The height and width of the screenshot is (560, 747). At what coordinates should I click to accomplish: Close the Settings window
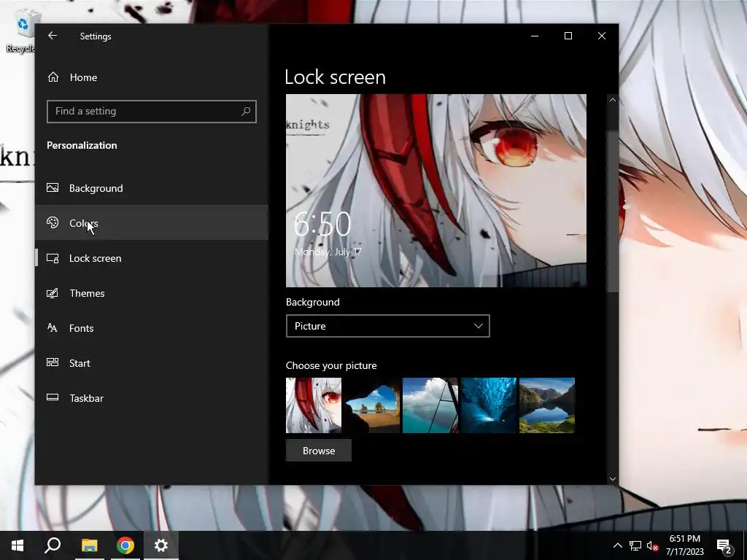point(602,36)
